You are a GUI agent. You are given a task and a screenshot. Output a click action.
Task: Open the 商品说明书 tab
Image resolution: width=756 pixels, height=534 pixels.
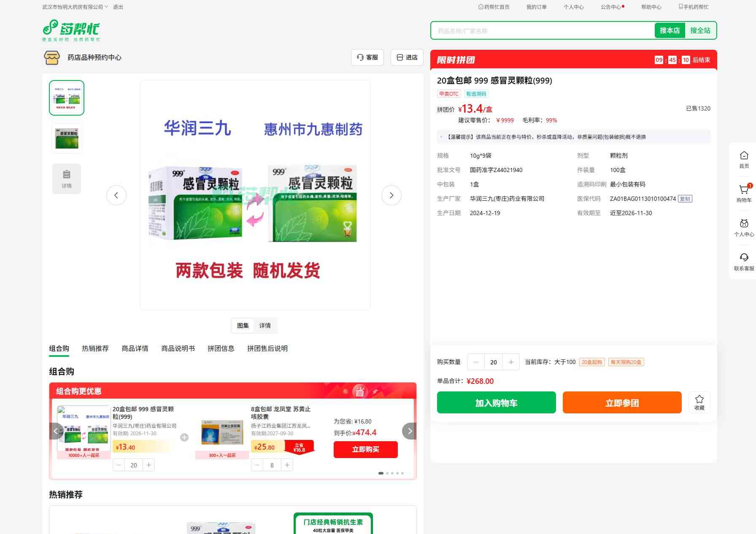pos(178,348)
